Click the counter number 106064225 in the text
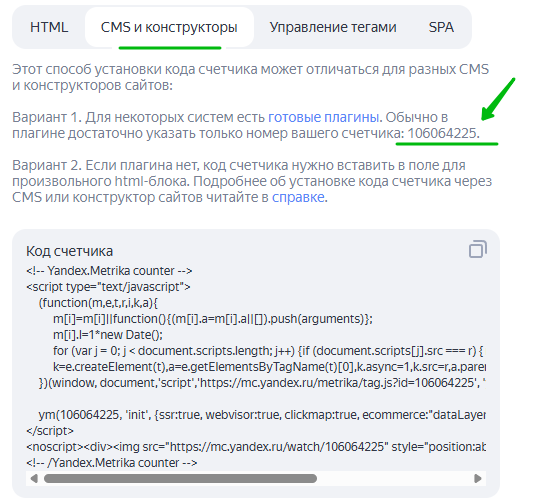The image size is (535, 503). pos(442,133)
